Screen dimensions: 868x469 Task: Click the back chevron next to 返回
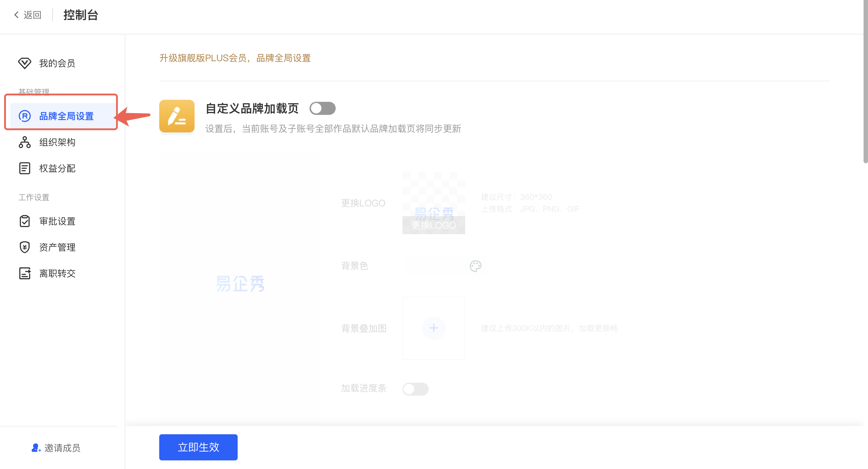[16, 15]
